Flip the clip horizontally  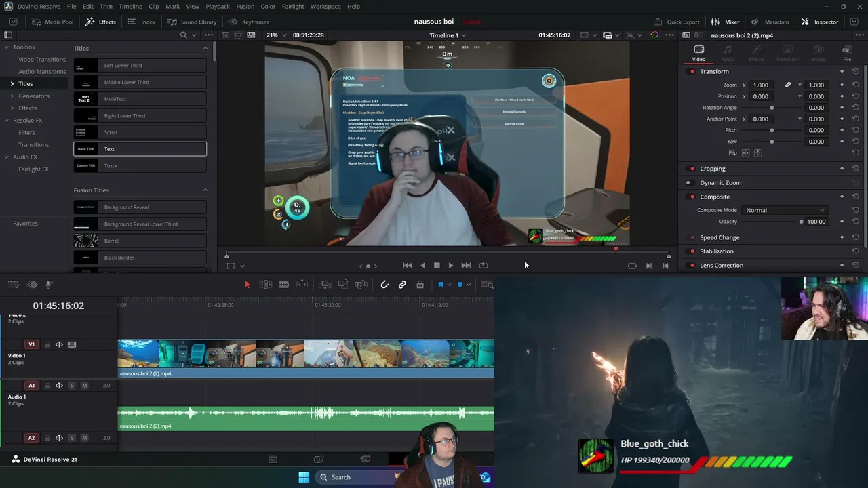[x=746, y=153]
